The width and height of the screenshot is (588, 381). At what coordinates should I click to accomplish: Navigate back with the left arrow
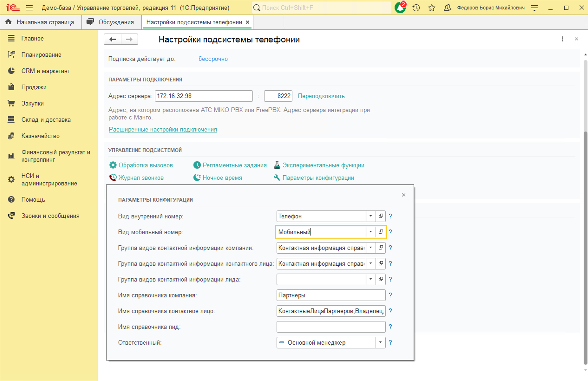pyautogui.click(x=113, y=39)
